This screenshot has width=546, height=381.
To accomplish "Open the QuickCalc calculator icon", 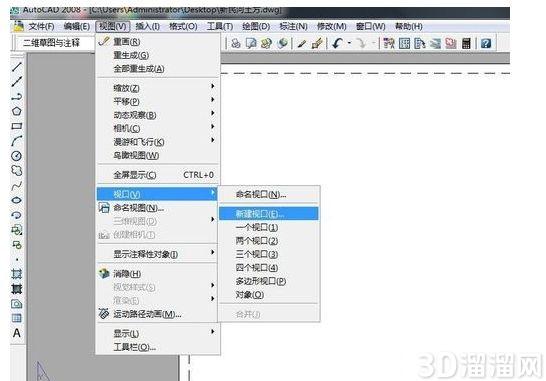I will (466, 43).
